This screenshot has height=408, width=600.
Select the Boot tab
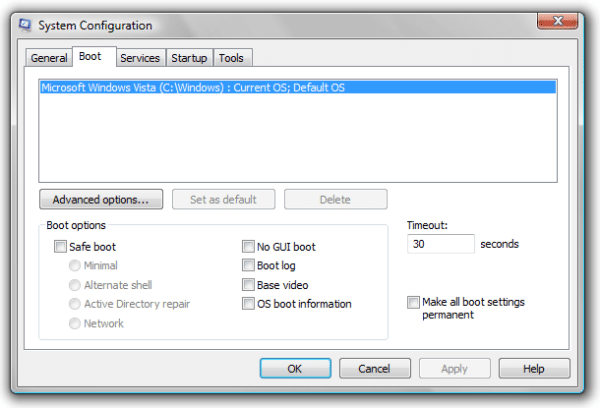pos(94,57)
